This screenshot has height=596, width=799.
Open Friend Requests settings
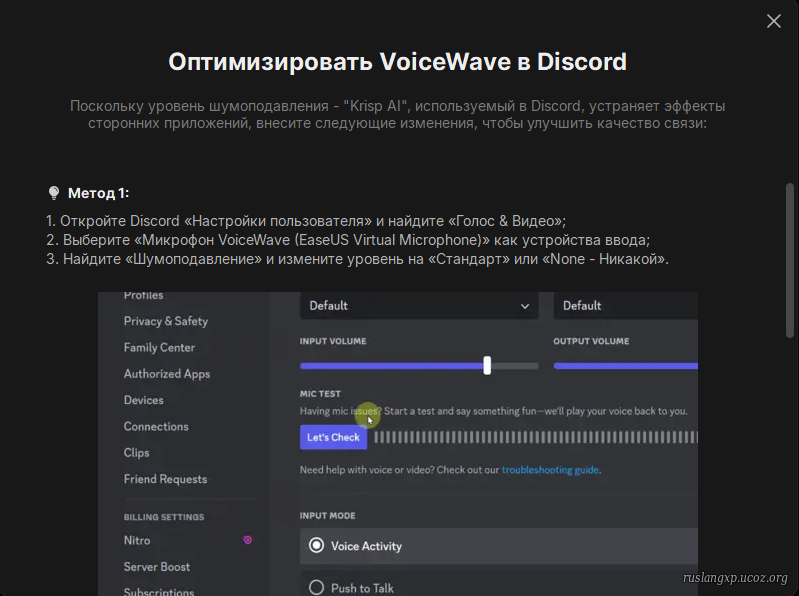coord(165,479)
